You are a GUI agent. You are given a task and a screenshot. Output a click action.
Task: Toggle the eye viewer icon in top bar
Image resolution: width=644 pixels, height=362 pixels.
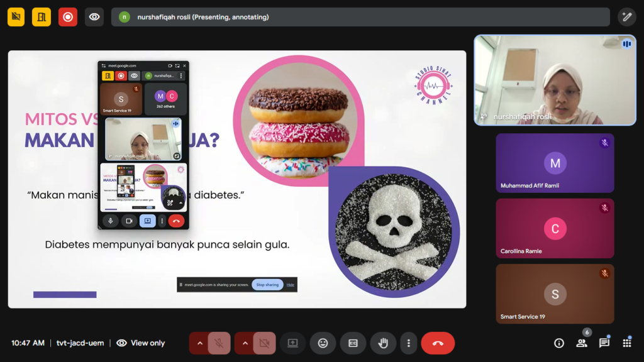coord(94,17)
